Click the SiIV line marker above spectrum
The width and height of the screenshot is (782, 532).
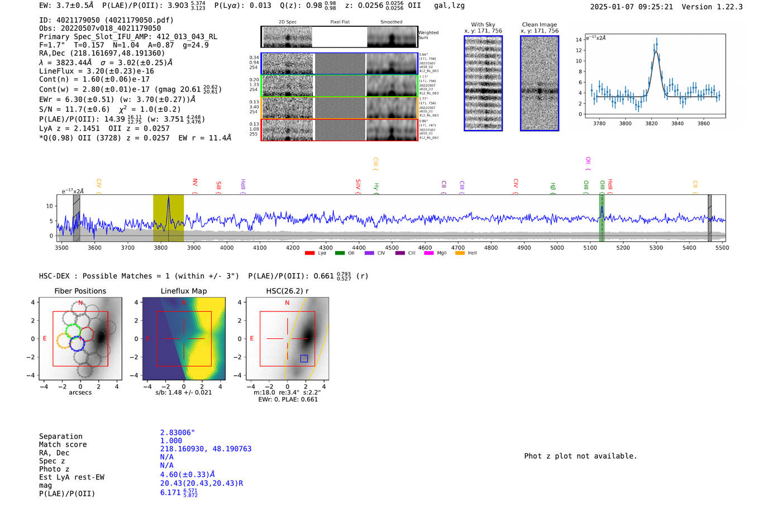click(358, 185)
